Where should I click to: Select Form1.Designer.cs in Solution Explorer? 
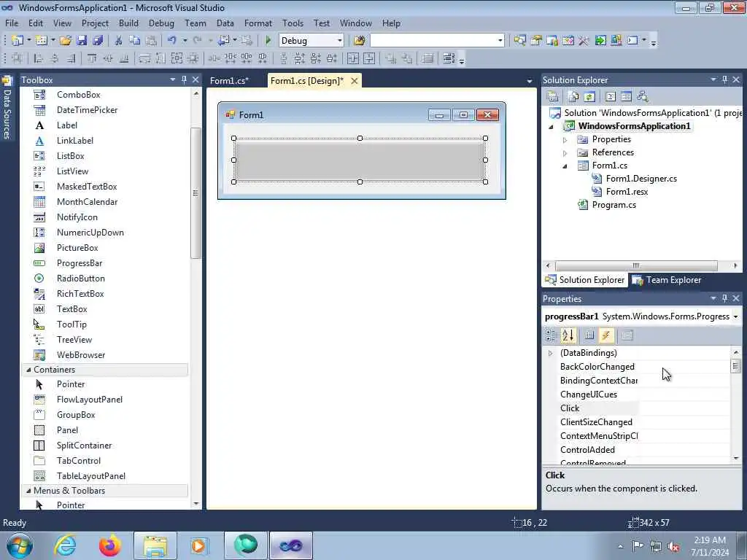click(641, 179)
